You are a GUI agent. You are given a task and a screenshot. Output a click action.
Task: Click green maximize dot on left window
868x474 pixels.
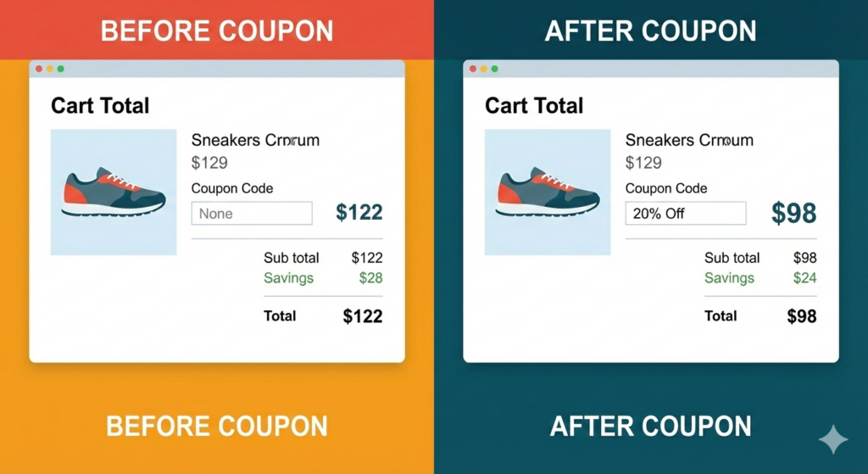[x=61, y=69]
